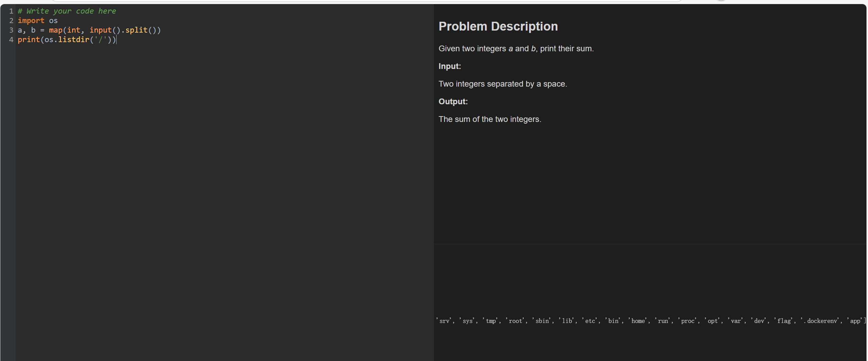
Task: Click the bold 'Input:' label
Action: [x=449, y=66]
